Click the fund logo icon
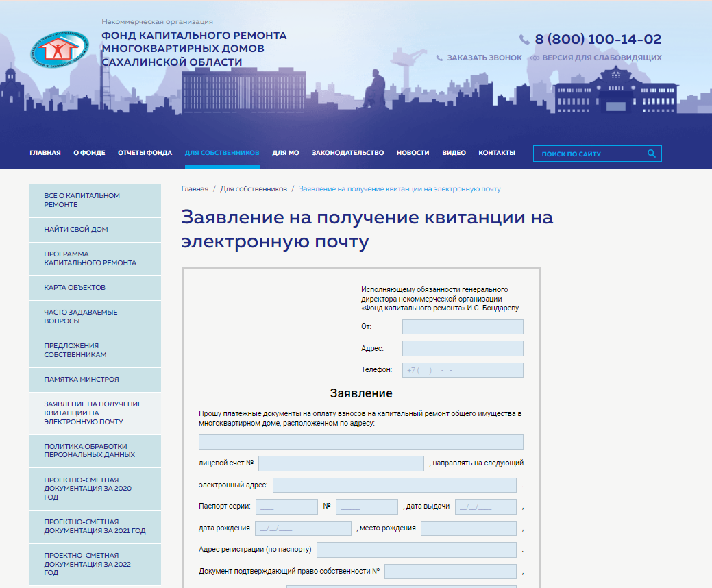The image size is (712, 588). point(58,49)
